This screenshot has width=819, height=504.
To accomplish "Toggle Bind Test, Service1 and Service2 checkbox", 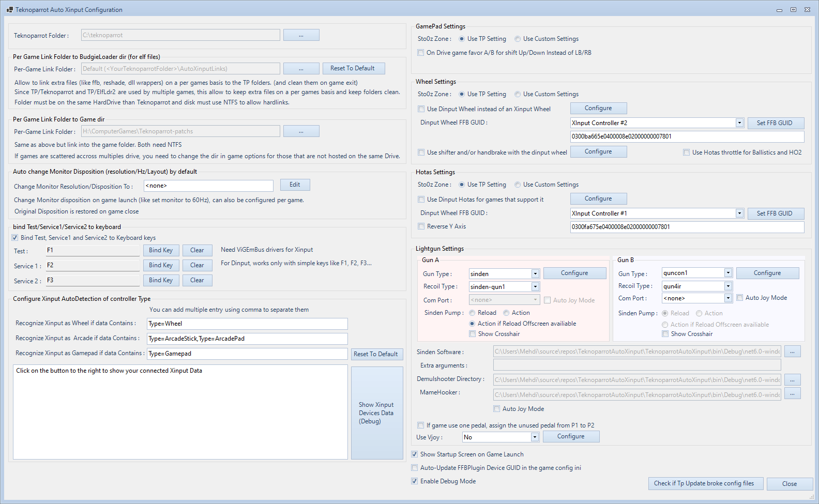I will coord(15,238).
